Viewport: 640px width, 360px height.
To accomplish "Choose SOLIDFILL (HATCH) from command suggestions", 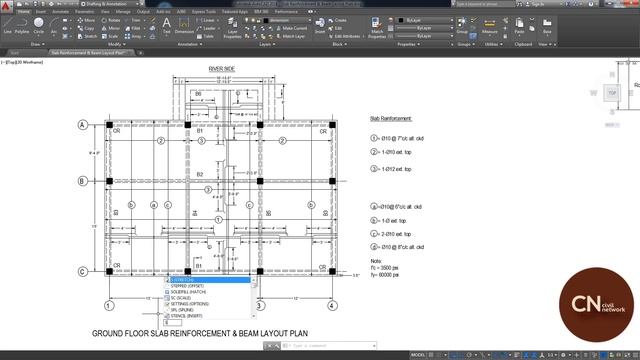I will coord(208,292).
